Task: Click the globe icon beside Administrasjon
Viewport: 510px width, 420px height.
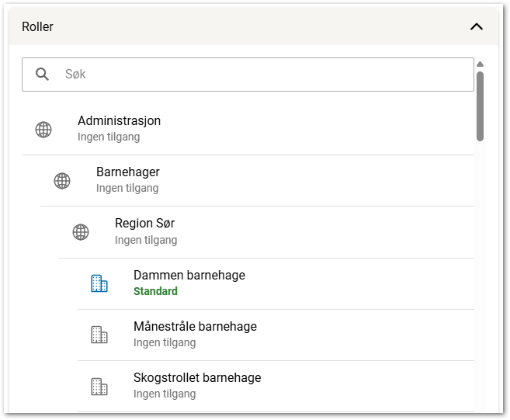Action: click(43, 130)
